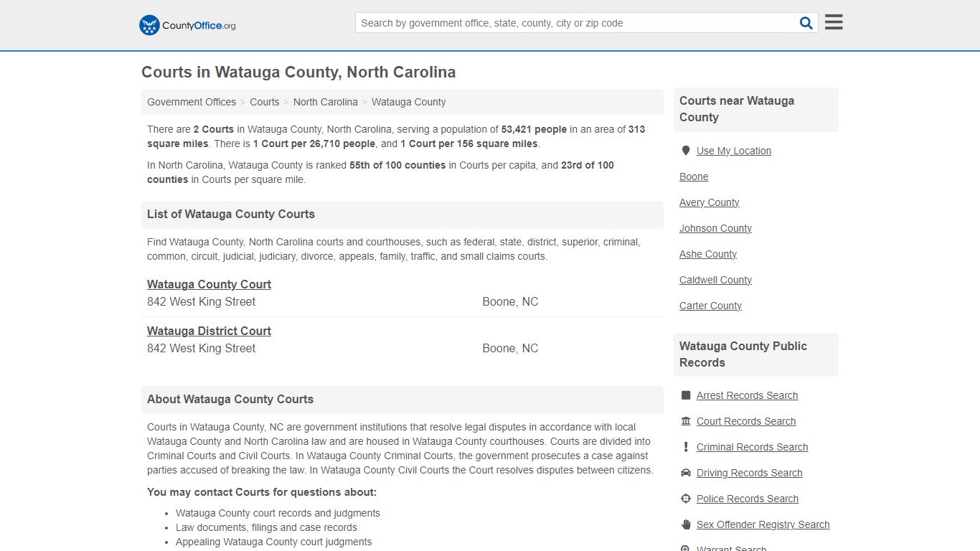Click the Watauga County Public Records heading

click(x=743, y=354)
